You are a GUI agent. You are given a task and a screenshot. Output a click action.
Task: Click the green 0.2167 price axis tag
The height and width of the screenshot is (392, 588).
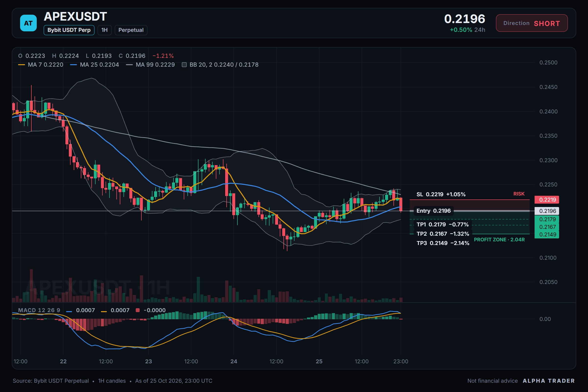coord(547,227)
